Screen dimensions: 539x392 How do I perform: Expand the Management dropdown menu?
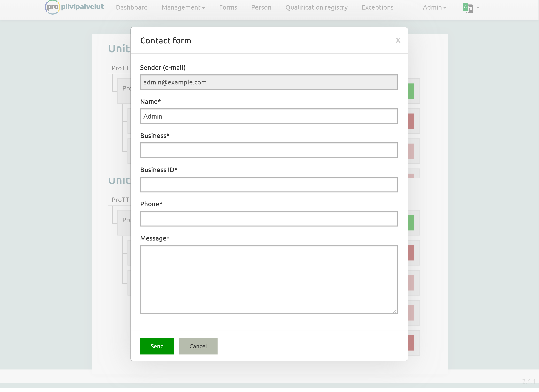coord(183,8)
